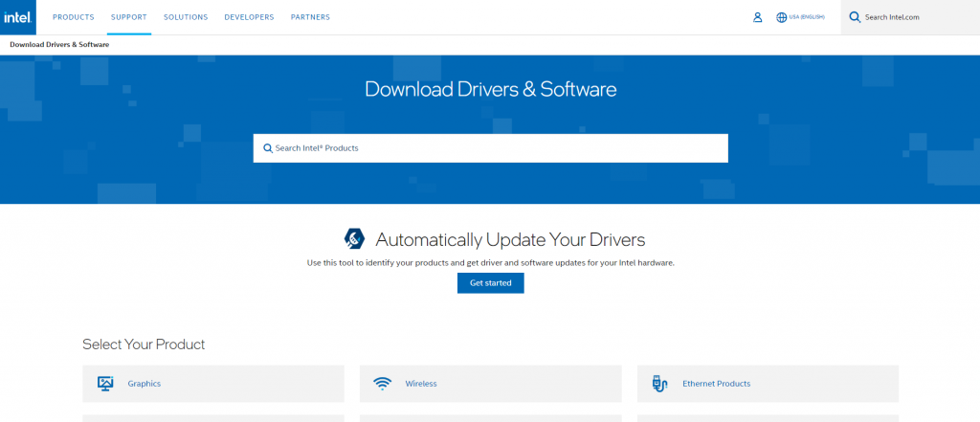This screenshot has width=980, height=422.
Task: Focus the Search Intel.com field
Action: pos(910,17)
